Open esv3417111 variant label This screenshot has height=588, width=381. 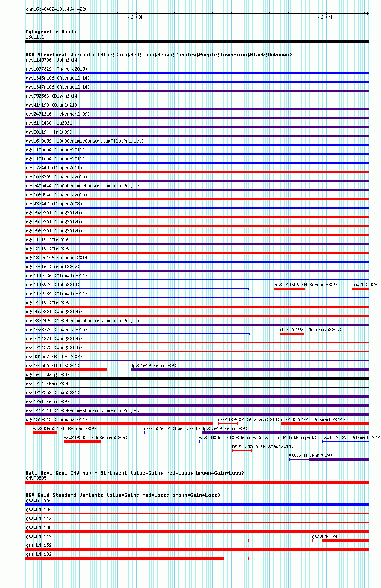tap(85, 410)
